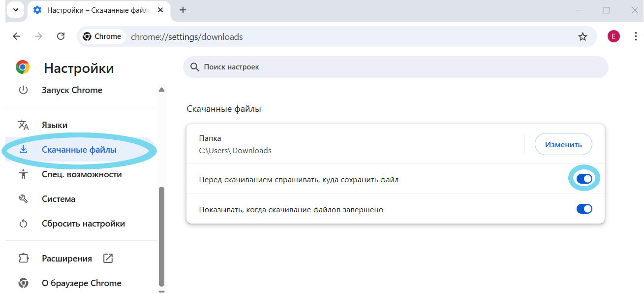Click the magnifier icon in Поиск настроек
Image resolution: width=644 pixels, height=294 pixels.
[195, 67]
